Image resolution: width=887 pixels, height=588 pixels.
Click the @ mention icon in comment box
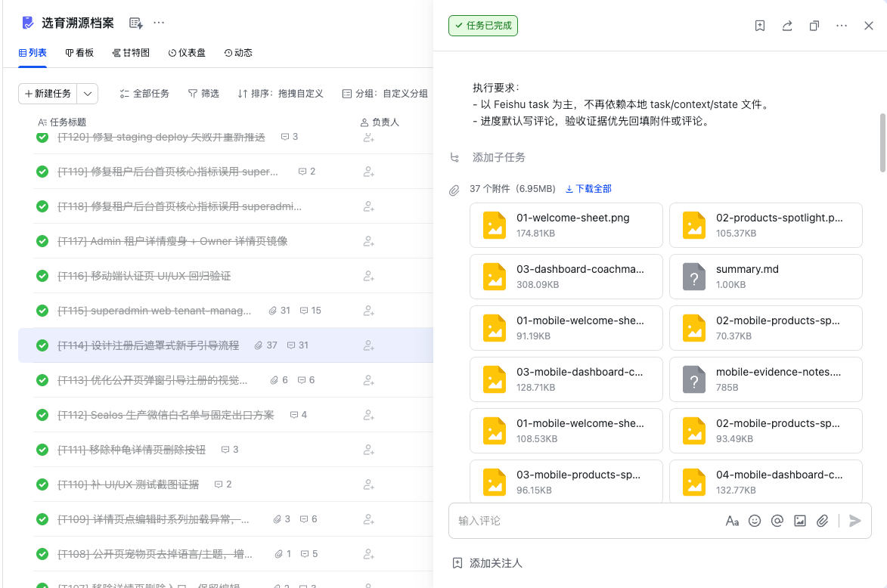pos(777,521)
